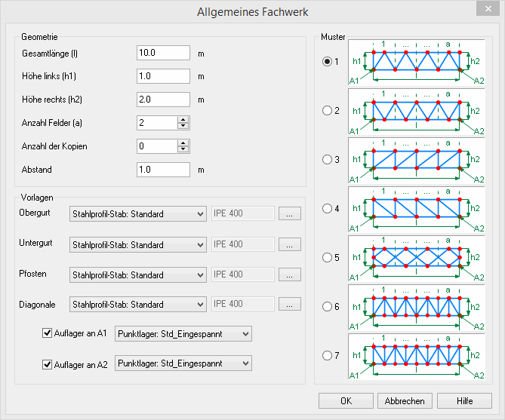This screenshot has width=505, height=420.
Task: Decrease Anzahl Felder with down arrow
Action: [183, 126]
